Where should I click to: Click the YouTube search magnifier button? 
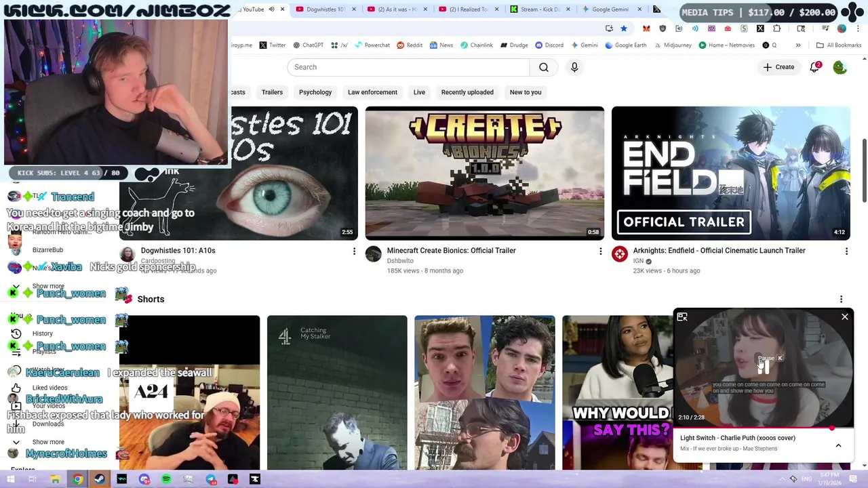[x=544, y=67]
